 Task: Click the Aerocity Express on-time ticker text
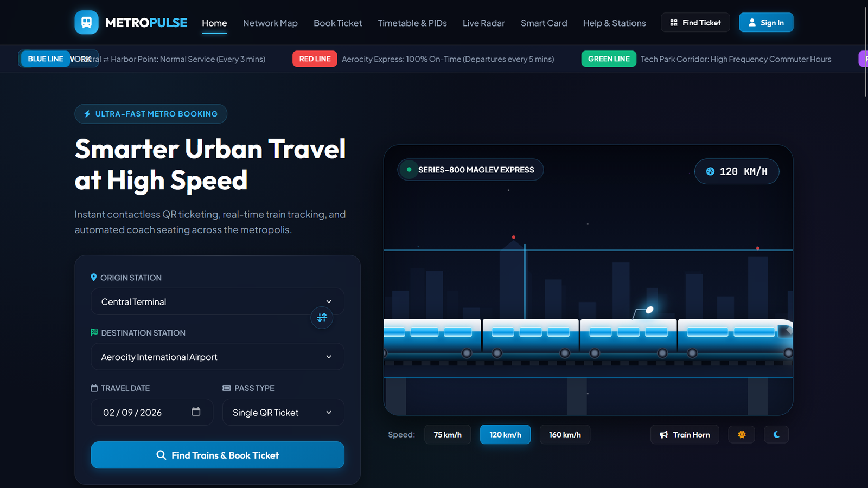click(448, 59)
